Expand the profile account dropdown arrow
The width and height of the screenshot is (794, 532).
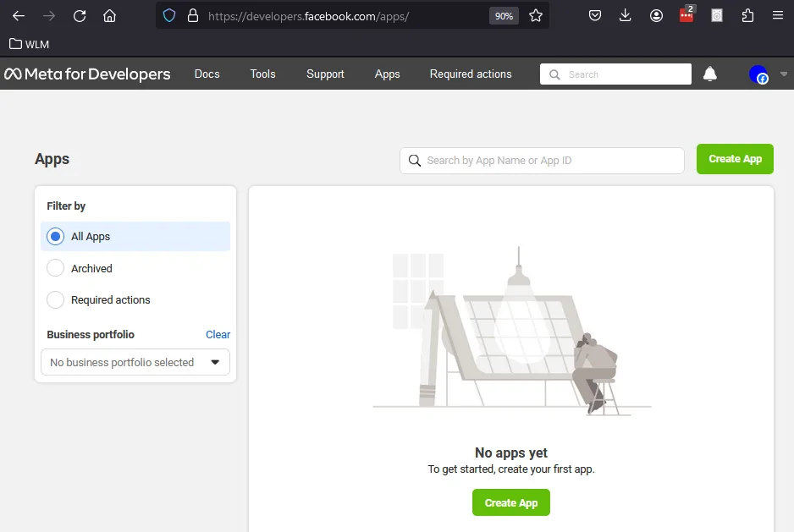(782, 74)
